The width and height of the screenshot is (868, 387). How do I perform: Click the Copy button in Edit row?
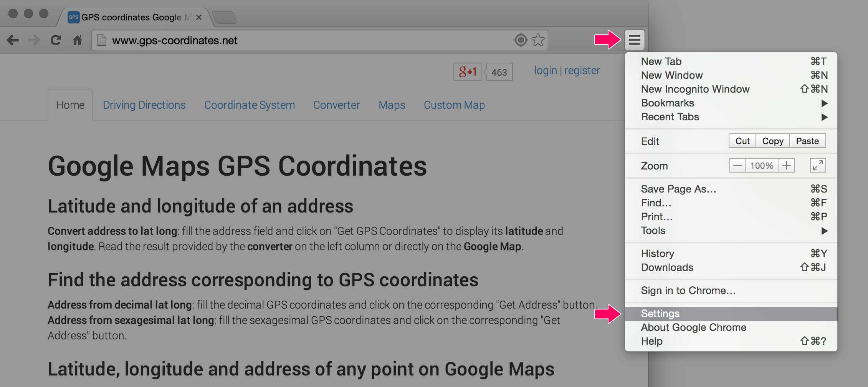point(773,141)
